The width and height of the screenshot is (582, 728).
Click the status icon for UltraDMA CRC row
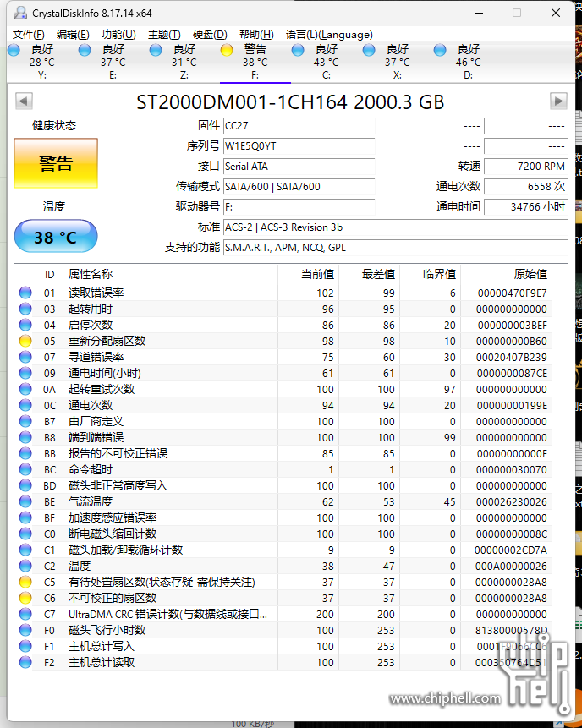25,614
